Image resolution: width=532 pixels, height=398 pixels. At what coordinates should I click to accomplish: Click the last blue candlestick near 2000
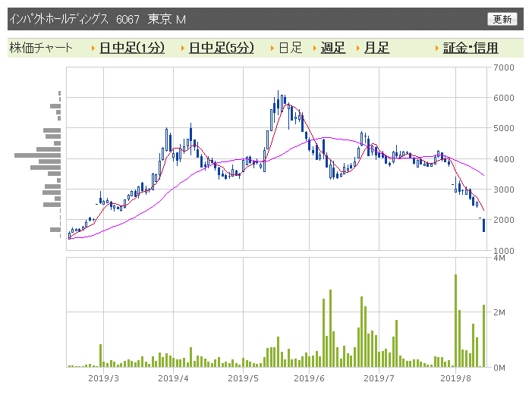[x=484, y=225]
